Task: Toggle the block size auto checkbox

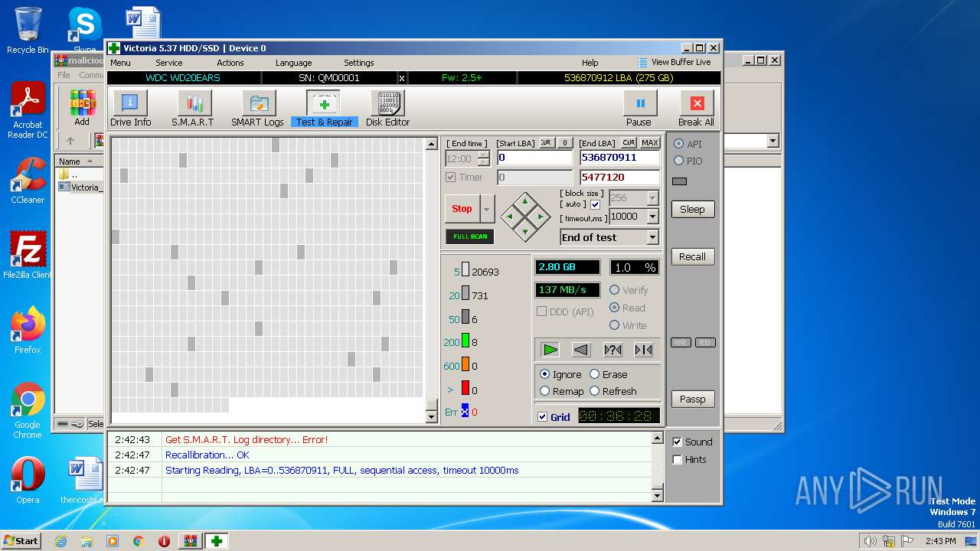Action: click(x=596, y=204)
